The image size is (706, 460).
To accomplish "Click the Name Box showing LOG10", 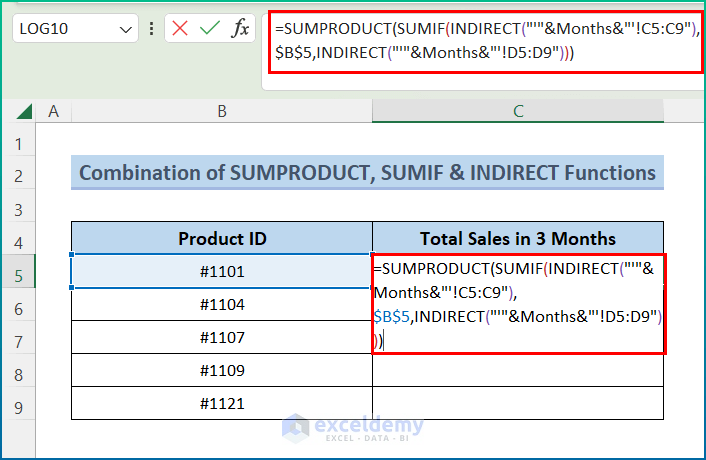I will pyautogui.click(x=65, y=30).
